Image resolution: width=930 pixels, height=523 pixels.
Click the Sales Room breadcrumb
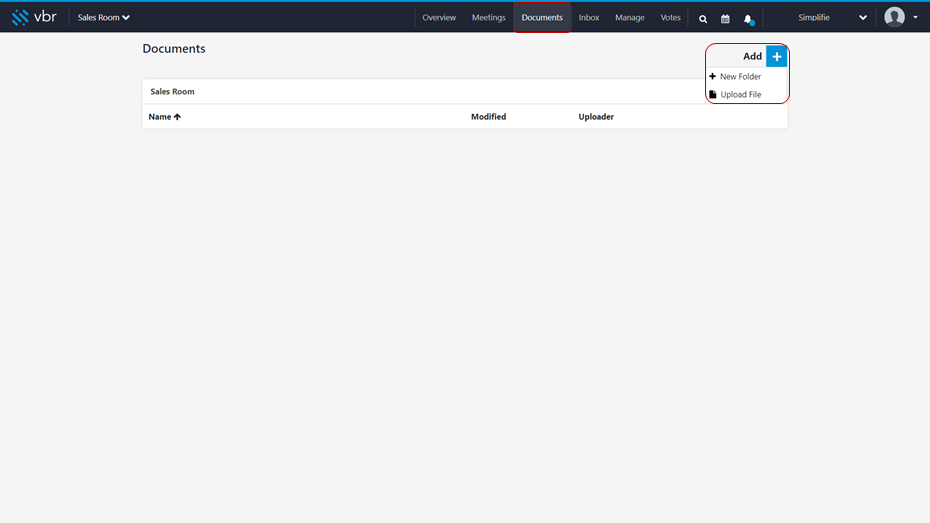[172, 91]
